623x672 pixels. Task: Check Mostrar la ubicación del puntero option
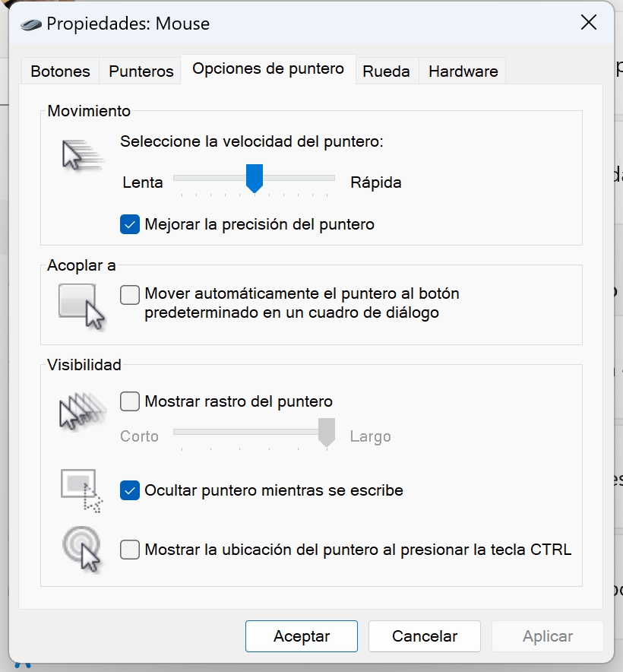(130, 550)
